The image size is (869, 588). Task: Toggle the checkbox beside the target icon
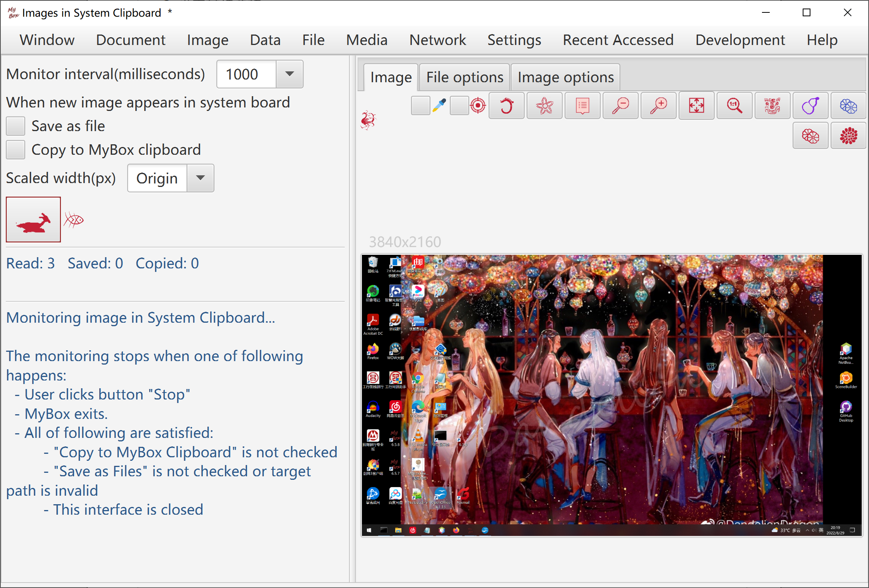point(459,105)
